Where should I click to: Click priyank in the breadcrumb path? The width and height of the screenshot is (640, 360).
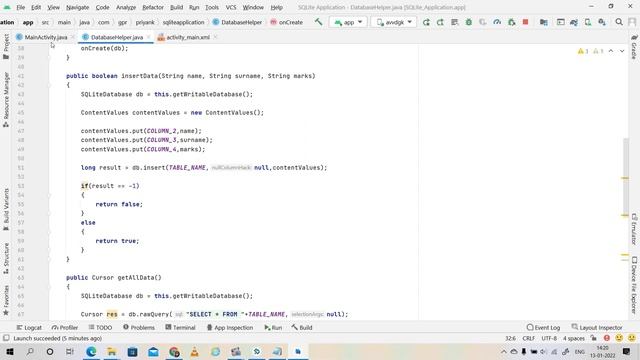[145, 22]
